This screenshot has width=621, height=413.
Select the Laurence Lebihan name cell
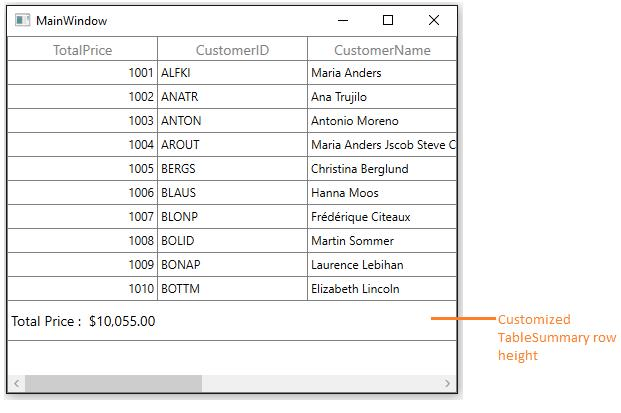[x=382, y=265]
